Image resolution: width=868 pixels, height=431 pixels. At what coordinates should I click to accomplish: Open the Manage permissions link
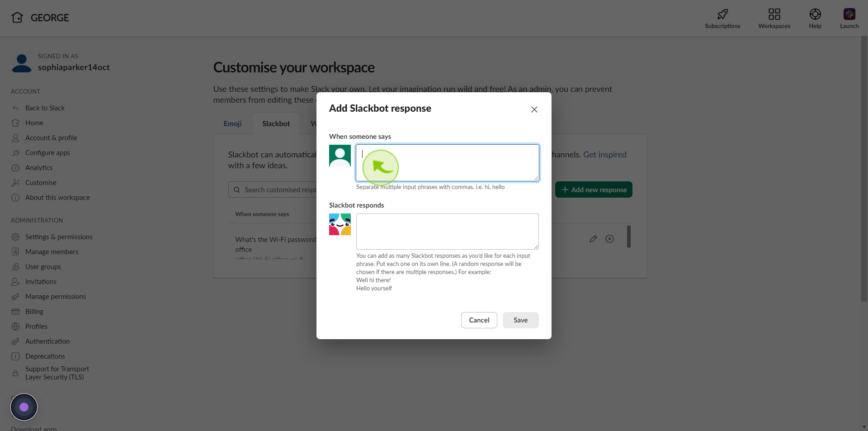click(56, 297)
